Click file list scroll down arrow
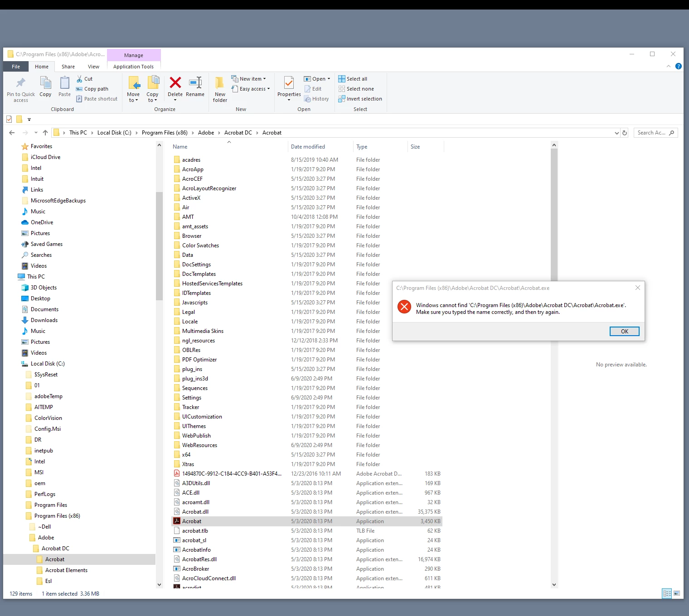The width and height of the screenshot is (689, 616). [x=554, y=585]
